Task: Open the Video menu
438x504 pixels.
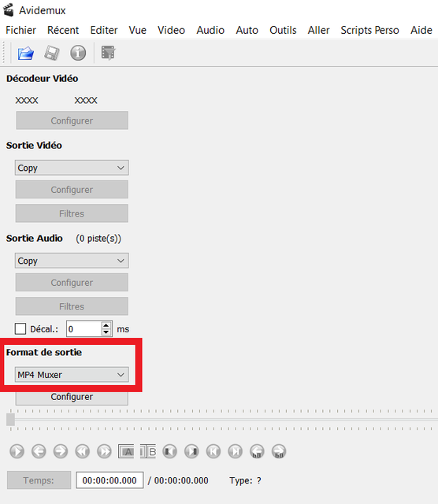Action: tap(171, 30)
